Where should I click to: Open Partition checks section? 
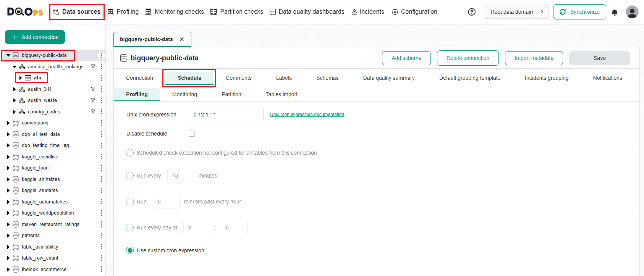point(237,12)
